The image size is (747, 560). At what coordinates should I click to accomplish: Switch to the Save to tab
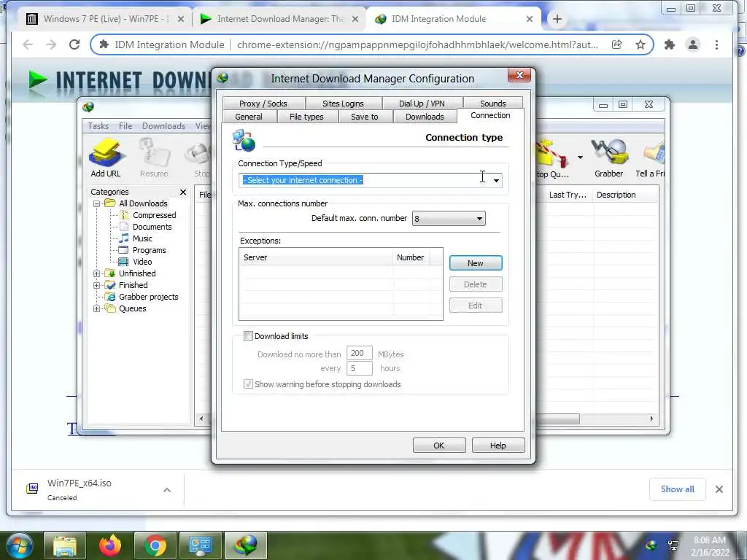coord(365,117)
